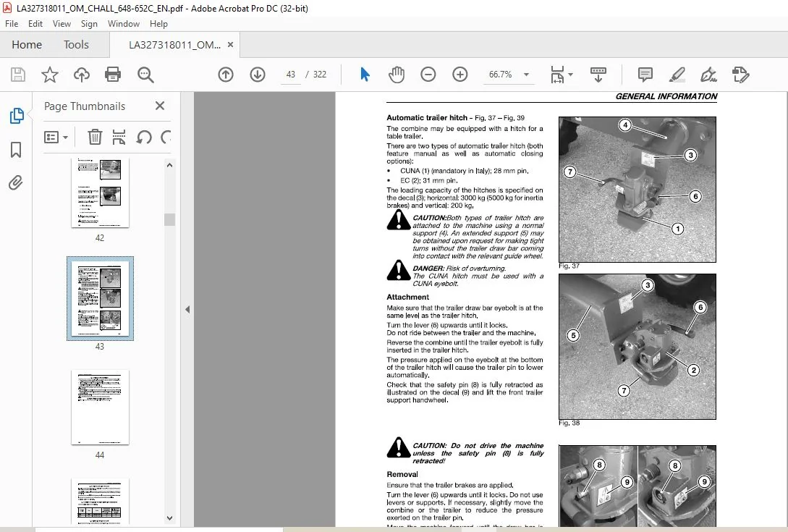Open the File menu
The image size is (788, 532).
[12, 24]
